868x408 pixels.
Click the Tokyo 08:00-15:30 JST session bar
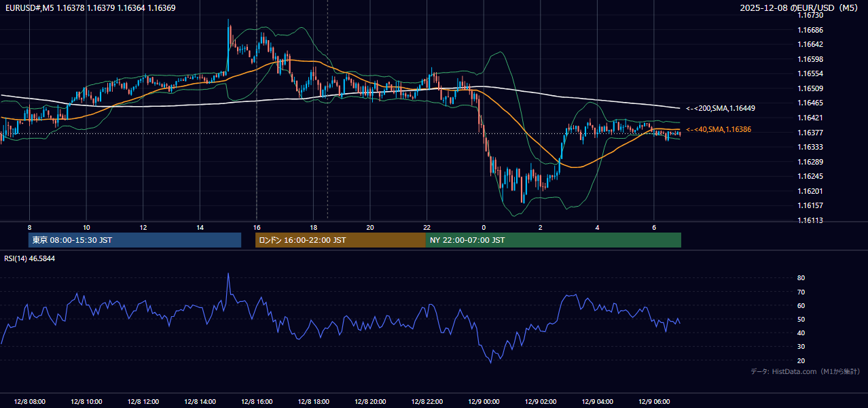134,240
